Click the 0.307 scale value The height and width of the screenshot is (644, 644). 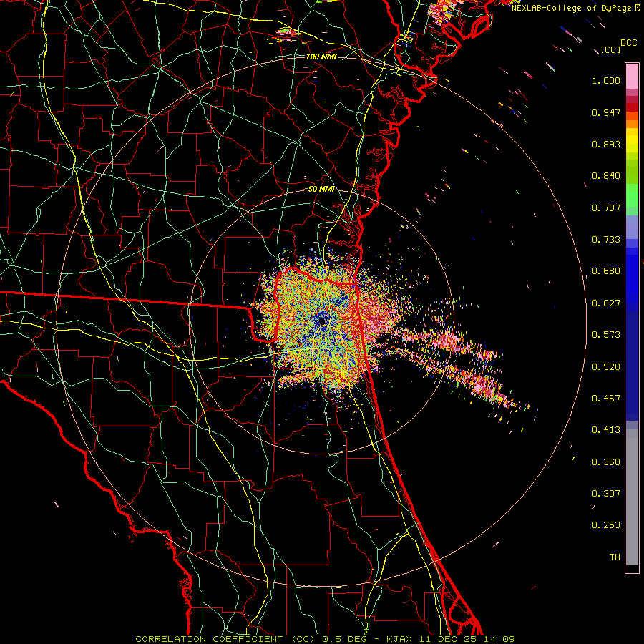tap(606, 493)
